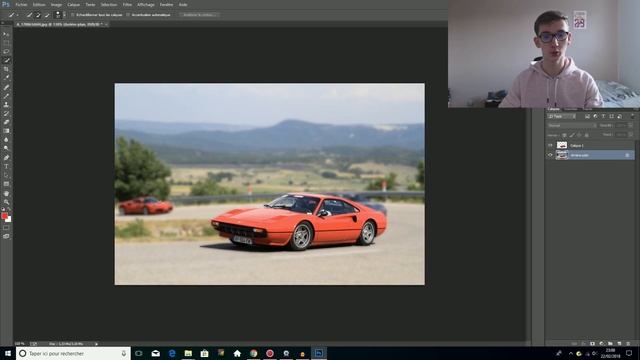The height and width of the screenshot is (360, 640).
Task: Select the Eyedropper tool
Action: click(6, 78)
